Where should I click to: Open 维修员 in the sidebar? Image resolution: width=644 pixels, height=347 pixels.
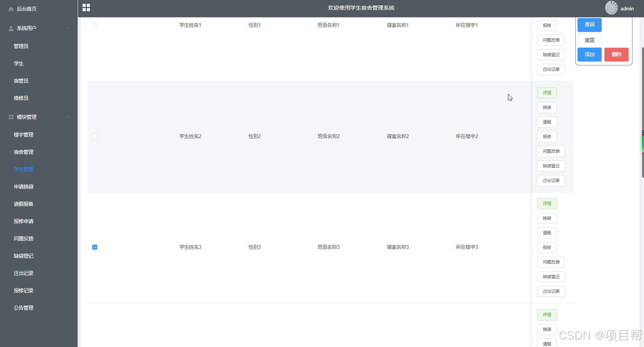tap(21, 98)
